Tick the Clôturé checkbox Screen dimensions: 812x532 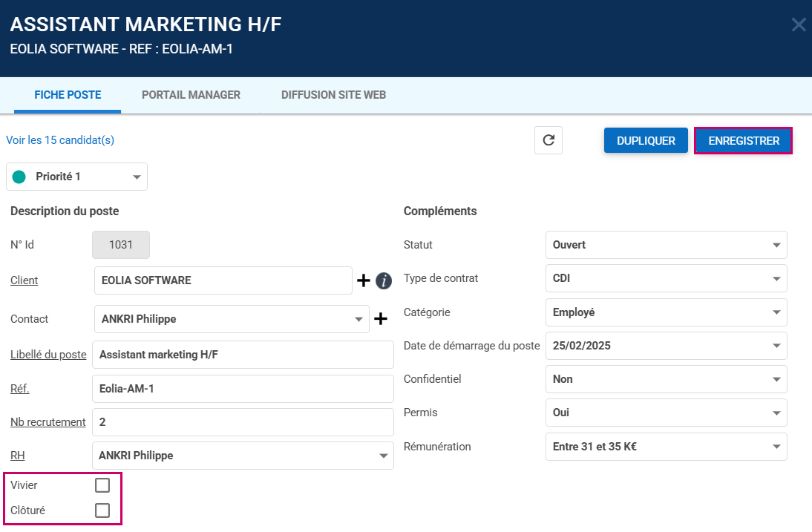click(102, 510)
